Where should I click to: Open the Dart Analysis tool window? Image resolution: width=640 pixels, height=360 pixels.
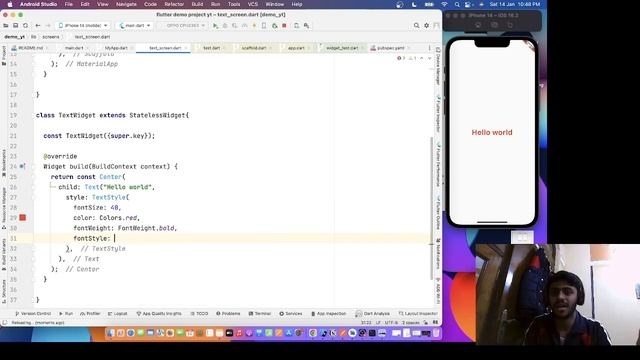[373, 313]
